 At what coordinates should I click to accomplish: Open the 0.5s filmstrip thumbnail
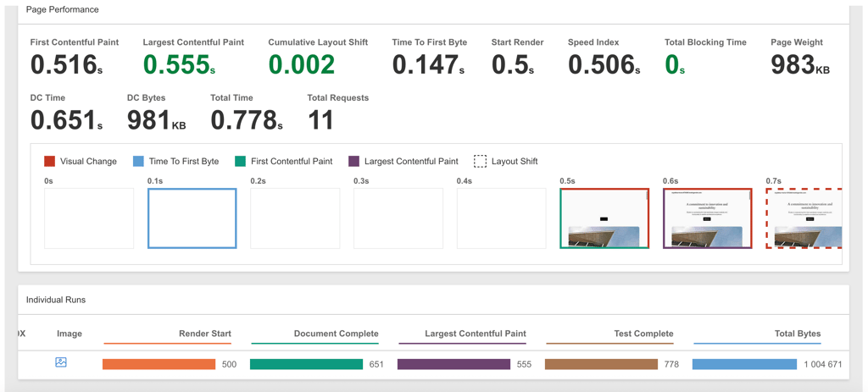pos(604,218)
